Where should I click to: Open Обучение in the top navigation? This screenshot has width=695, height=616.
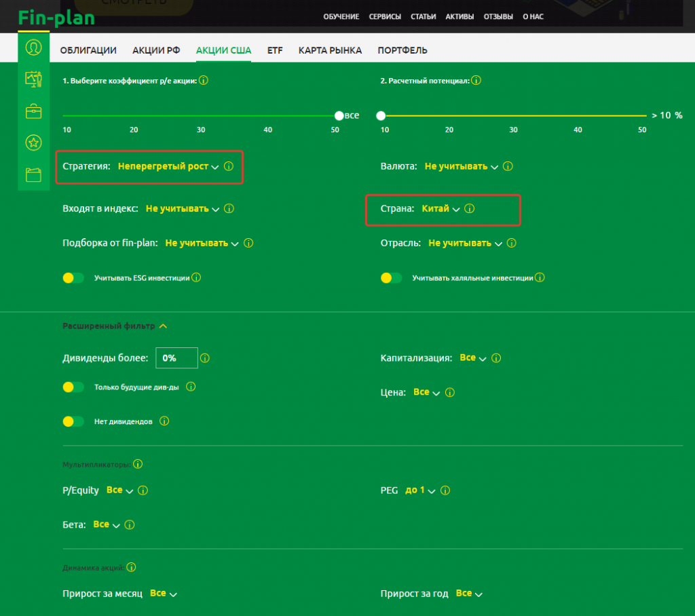coord(341,16)
